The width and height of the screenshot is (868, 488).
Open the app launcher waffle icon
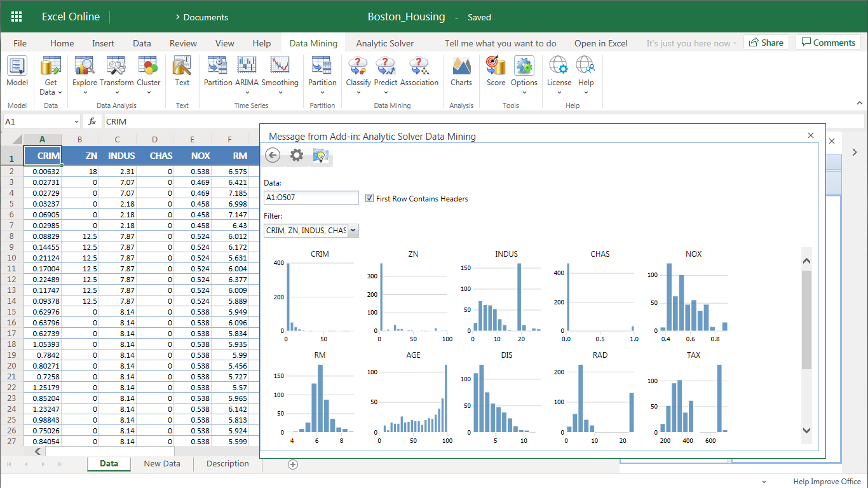17,17
